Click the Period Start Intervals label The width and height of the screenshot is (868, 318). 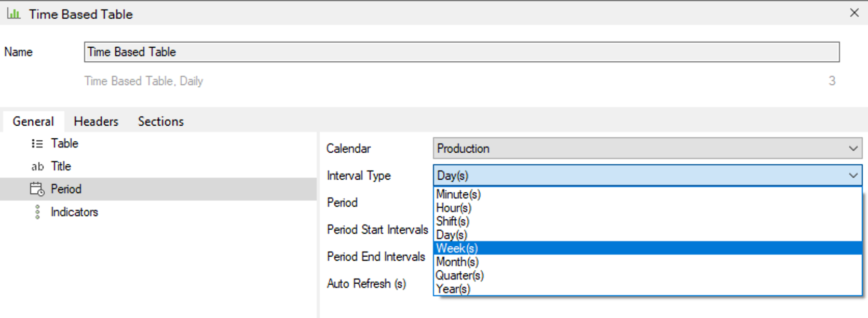(x=377, y=230)
